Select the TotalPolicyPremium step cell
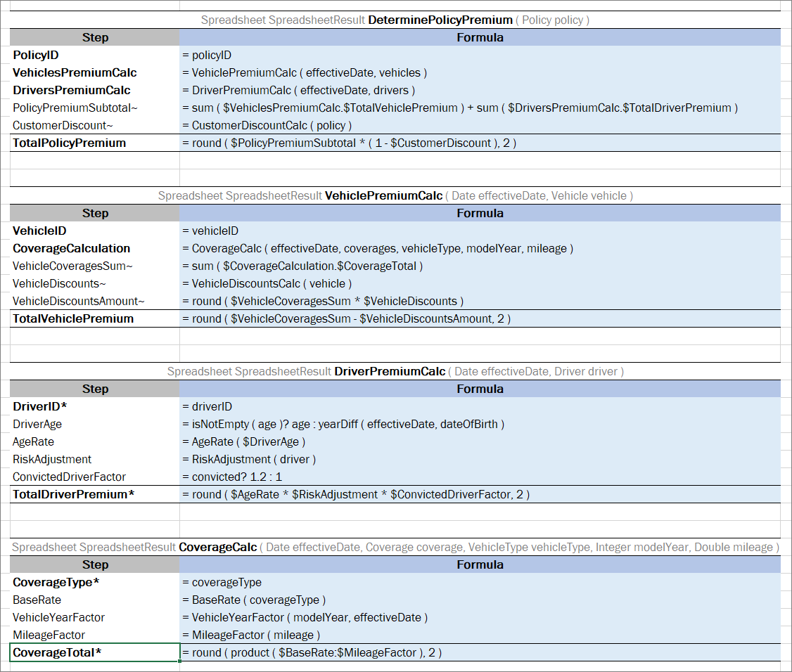 pos(95,143)
